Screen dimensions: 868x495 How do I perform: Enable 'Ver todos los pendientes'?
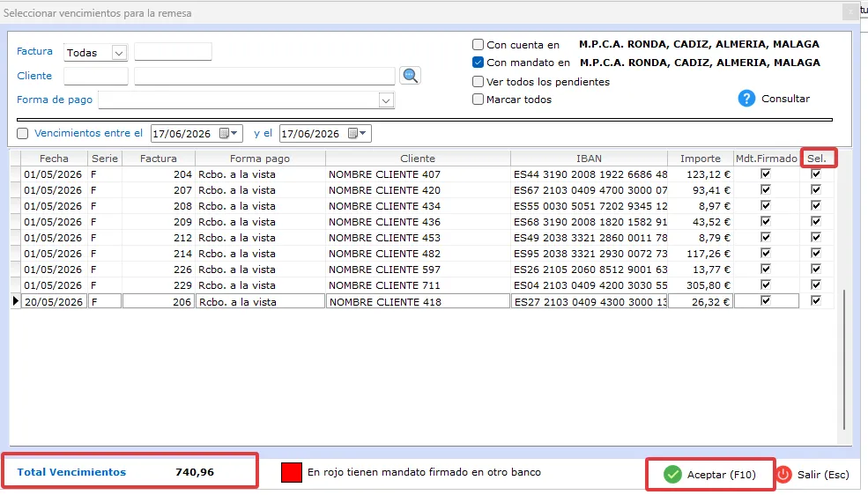pyautogui.click(x=478, y=81)
